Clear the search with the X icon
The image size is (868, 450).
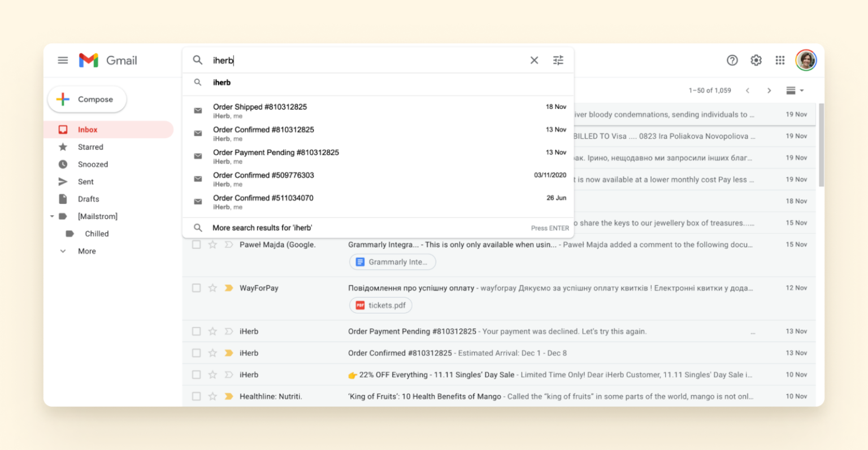[x=534, y=60]
